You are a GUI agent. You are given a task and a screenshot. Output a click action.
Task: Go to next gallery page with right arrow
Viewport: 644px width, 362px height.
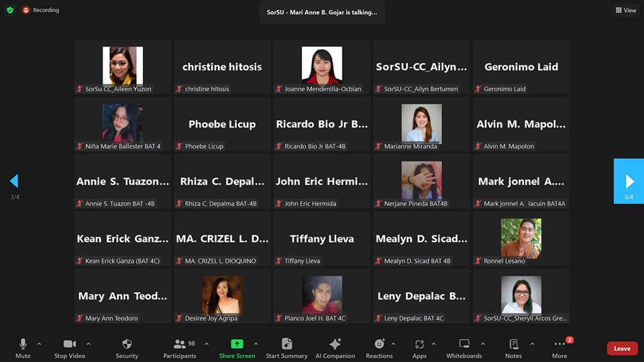tap(629, 181)
